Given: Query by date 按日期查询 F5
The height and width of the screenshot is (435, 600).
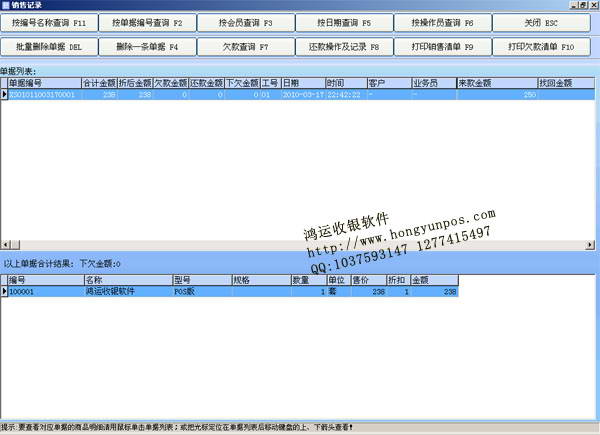Looking at the screenshot, I should pyautogui.click(x=344, y=23).
